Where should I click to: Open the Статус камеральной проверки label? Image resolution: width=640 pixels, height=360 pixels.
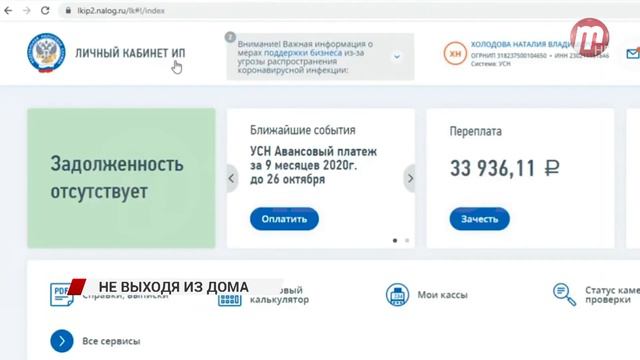[612, 295]
